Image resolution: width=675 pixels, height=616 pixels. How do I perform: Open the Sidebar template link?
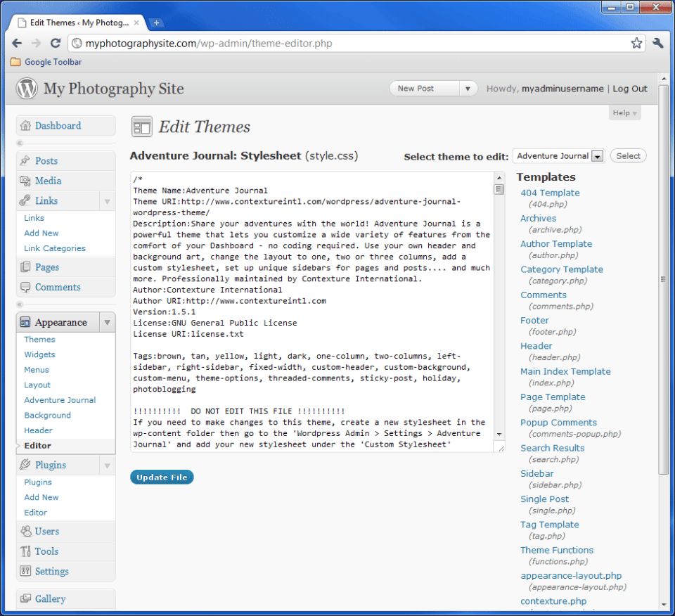pyautogui.click(x=536, y=473)
